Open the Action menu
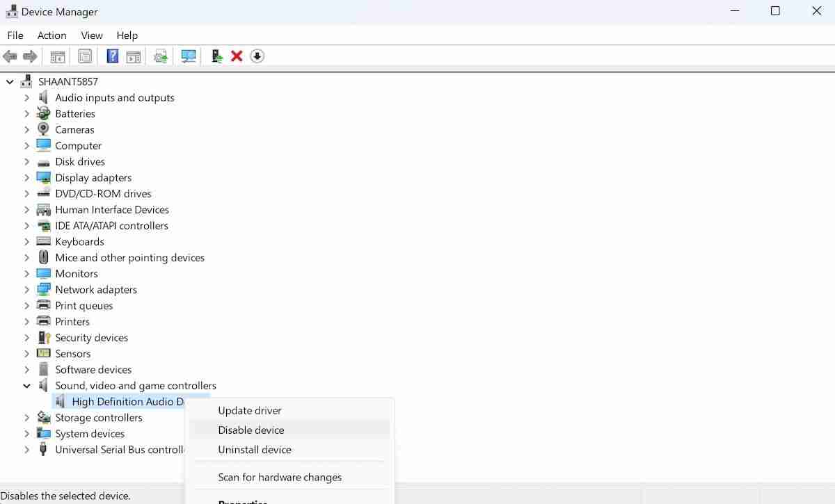 click(x=51, y=35)
